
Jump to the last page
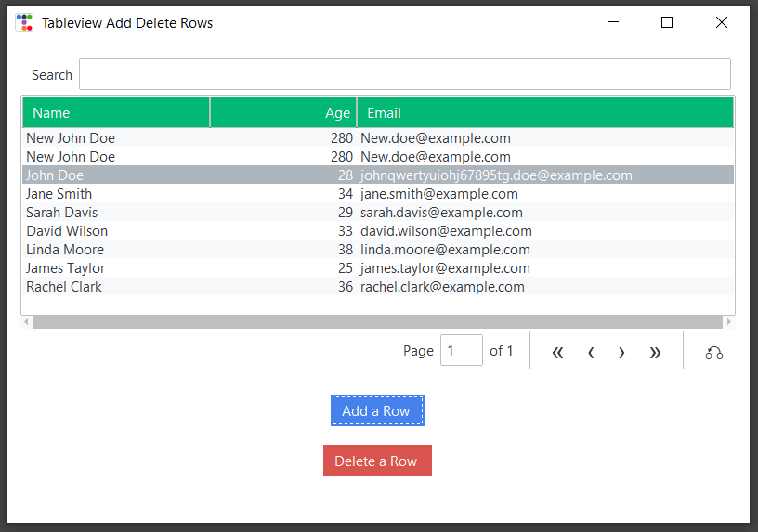pyautogui.click(x=655, y=353)
